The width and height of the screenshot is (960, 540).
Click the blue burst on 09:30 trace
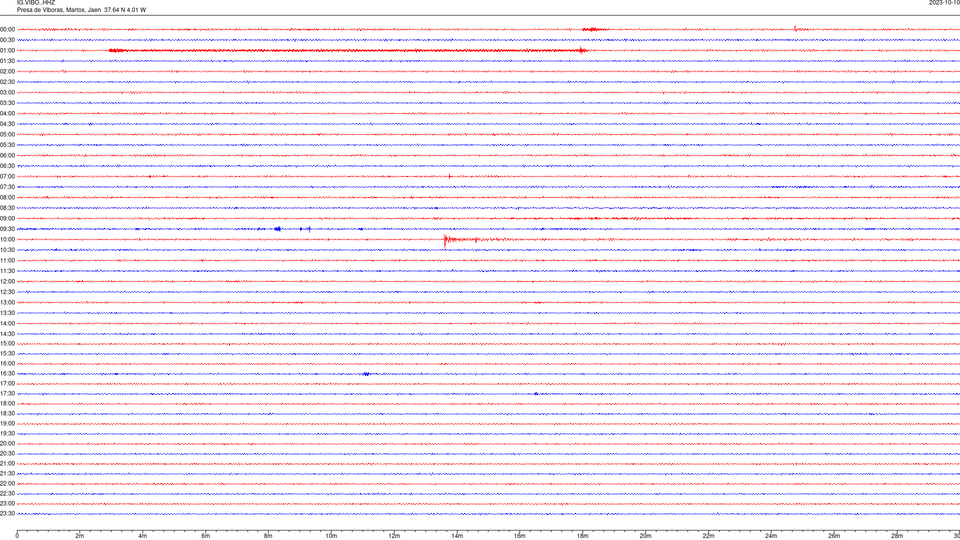click(x=277, y=229)
